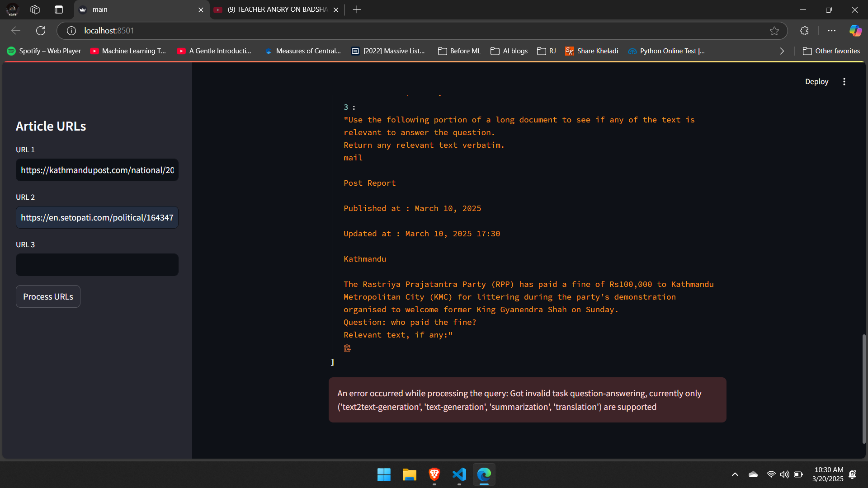The width and height of the screenshot is (868, 488).
Task: Open the browser extensions puzzle icon
Action: coord(804,31)
